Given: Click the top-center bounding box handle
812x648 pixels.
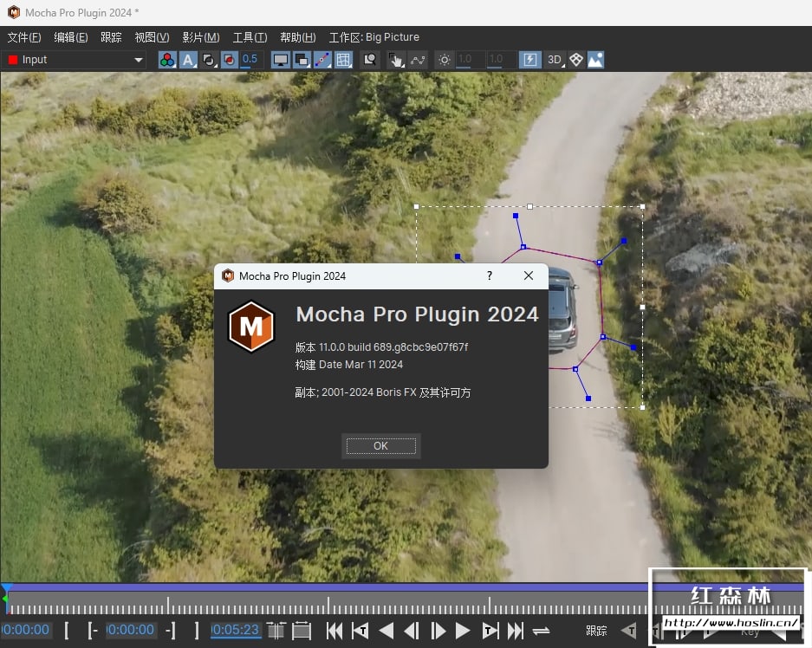Looking at the screenshot, I should pos(529,206).
